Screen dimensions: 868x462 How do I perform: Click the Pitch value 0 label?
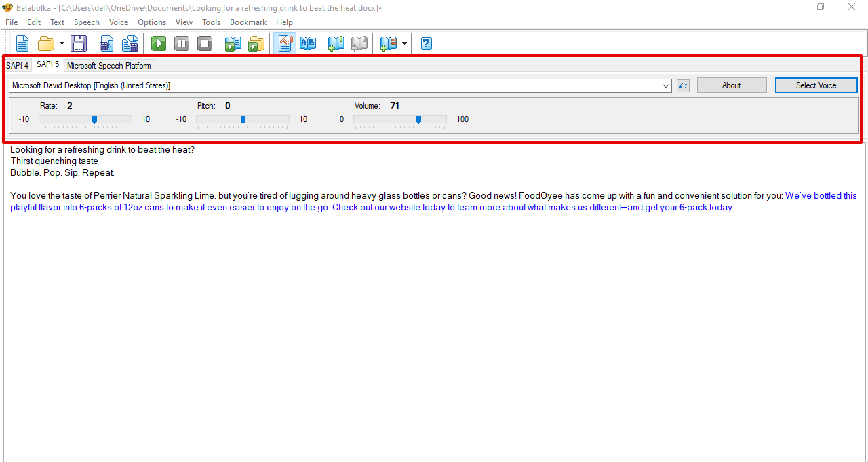point(228,106)
